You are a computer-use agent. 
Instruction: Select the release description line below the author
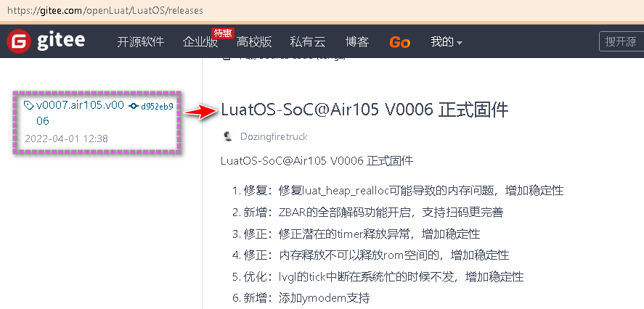(x=317, y=160)
